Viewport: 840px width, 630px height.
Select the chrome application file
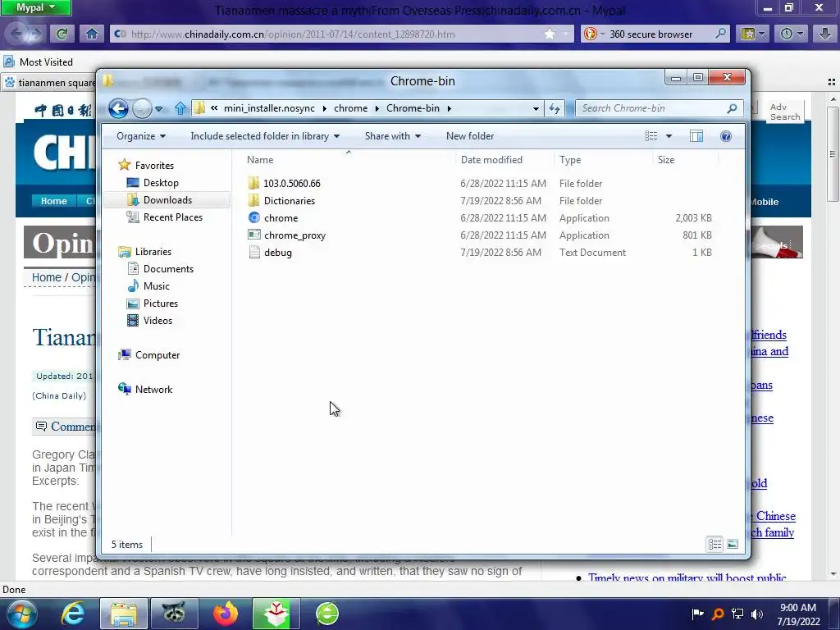(x=281, y=218)
